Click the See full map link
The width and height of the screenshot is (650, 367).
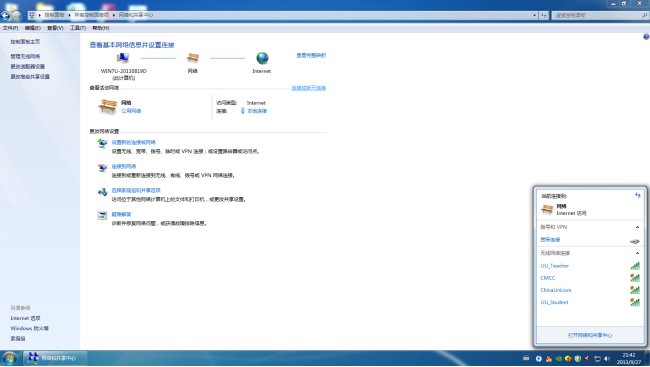(311, 55)
